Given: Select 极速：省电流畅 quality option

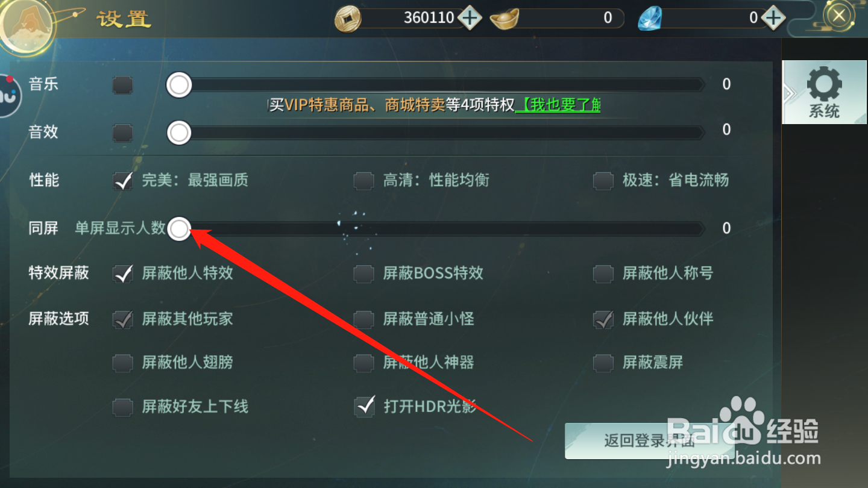Looking at the screenshot, I should click(661, 180).
